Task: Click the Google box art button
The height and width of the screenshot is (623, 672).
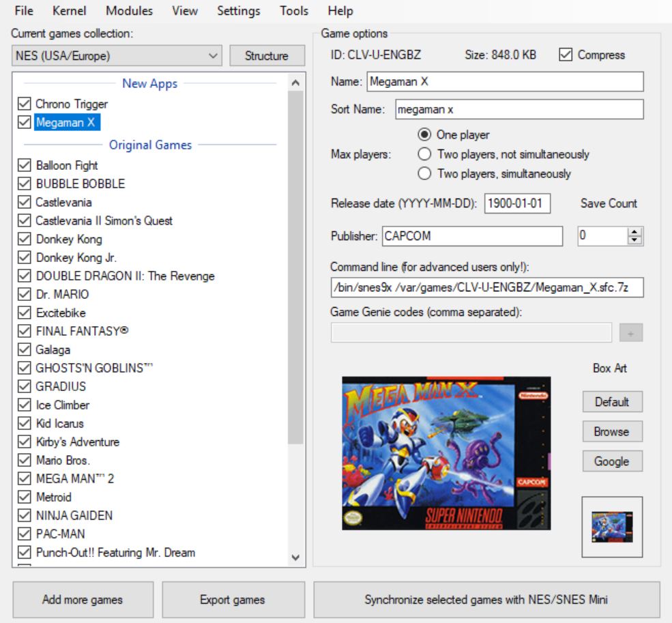Action: (x=612, y=461)
